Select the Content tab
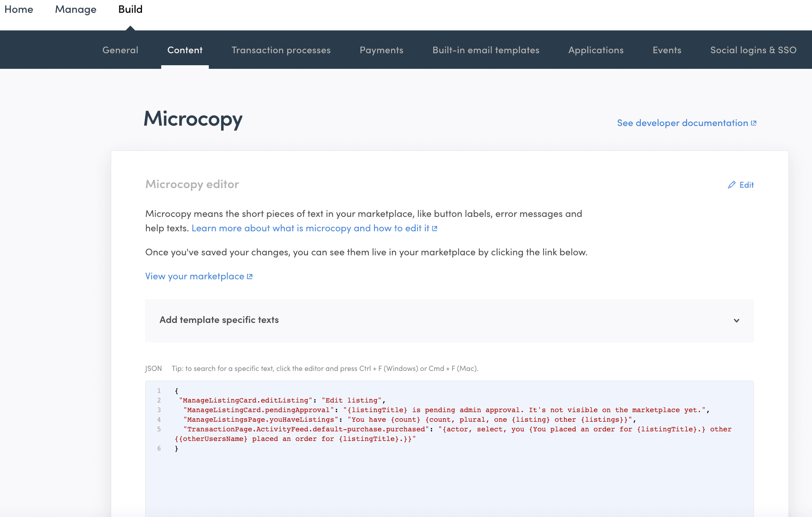 point(185,50)
